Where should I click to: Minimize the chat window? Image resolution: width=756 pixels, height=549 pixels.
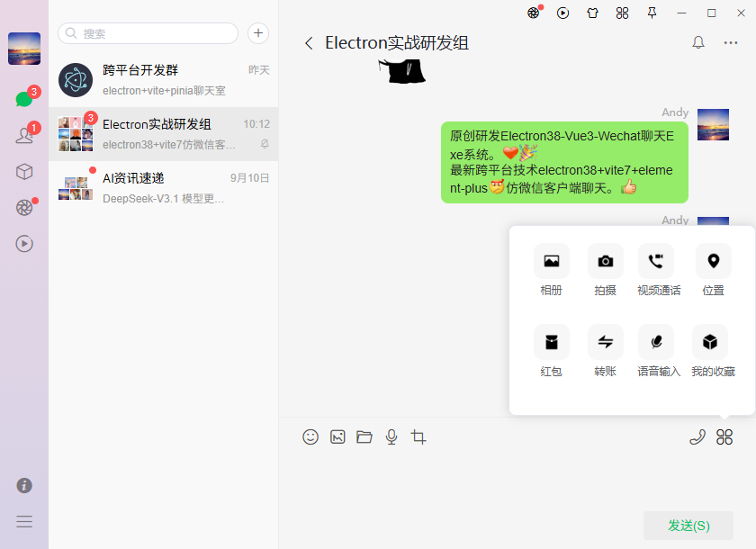(x=682, y=13)
